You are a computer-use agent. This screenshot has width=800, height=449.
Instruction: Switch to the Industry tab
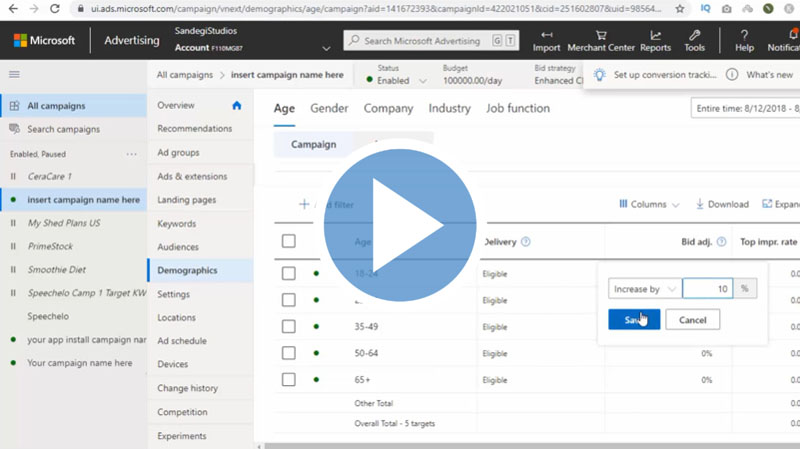pos(449,108)
